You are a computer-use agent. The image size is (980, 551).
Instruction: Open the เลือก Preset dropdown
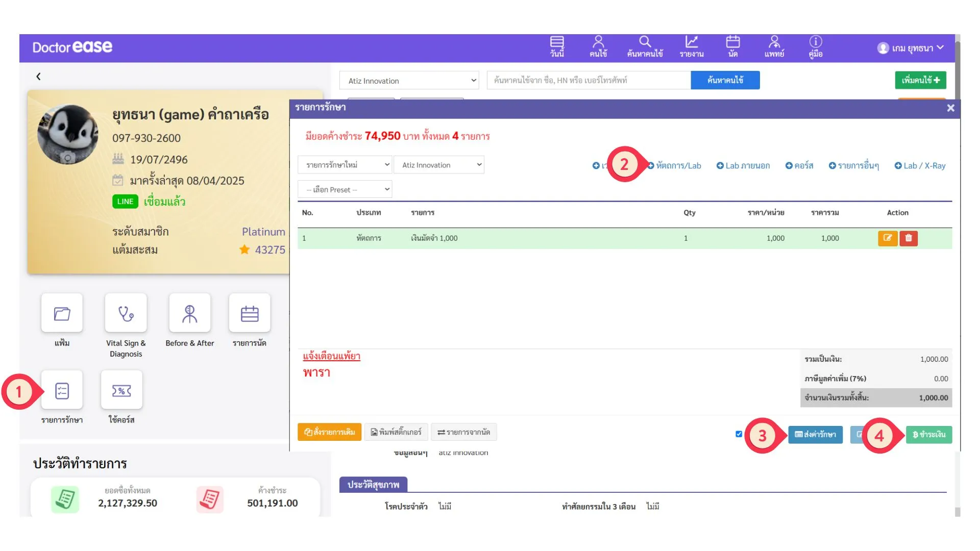coord(345,189)
